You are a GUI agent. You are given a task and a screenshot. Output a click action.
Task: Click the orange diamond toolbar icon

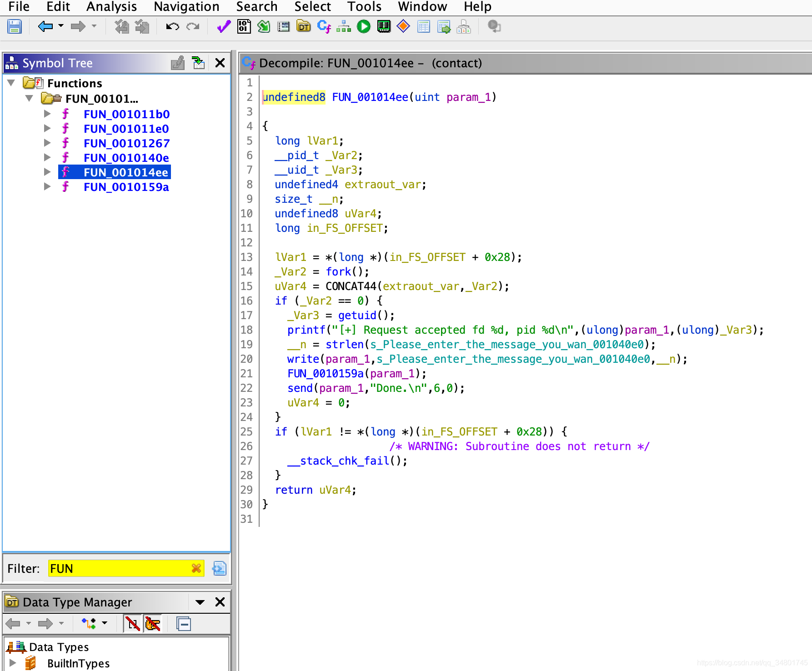click(403, 26)
